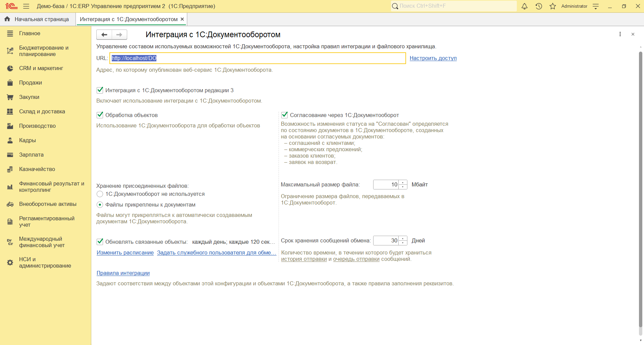Viewport: 644px width, 345px height.
Task: Toggle Согласование через 1С:Документооборот checkbox
Action: pyautogui.click(x=284, y=115)
